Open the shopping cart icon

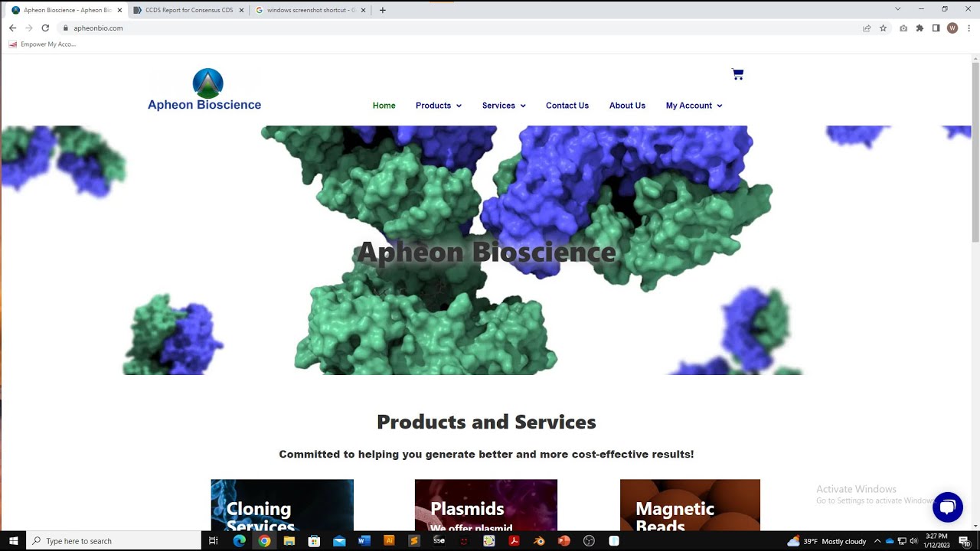(x=737, y=74)
